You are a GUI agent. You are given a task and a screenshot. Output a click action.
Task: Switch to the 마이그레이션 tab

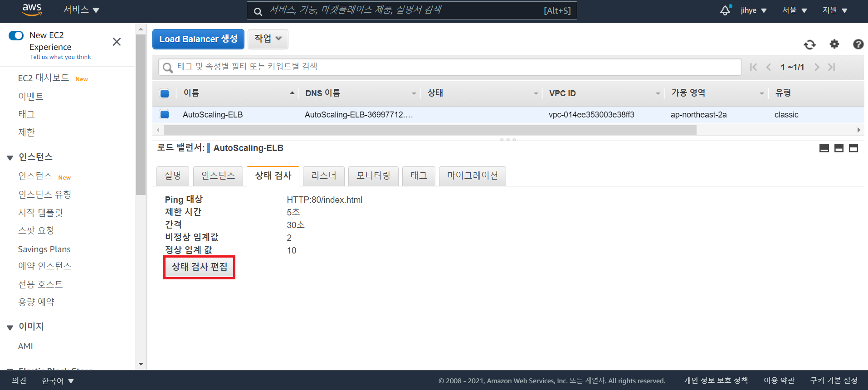[473, 176]
